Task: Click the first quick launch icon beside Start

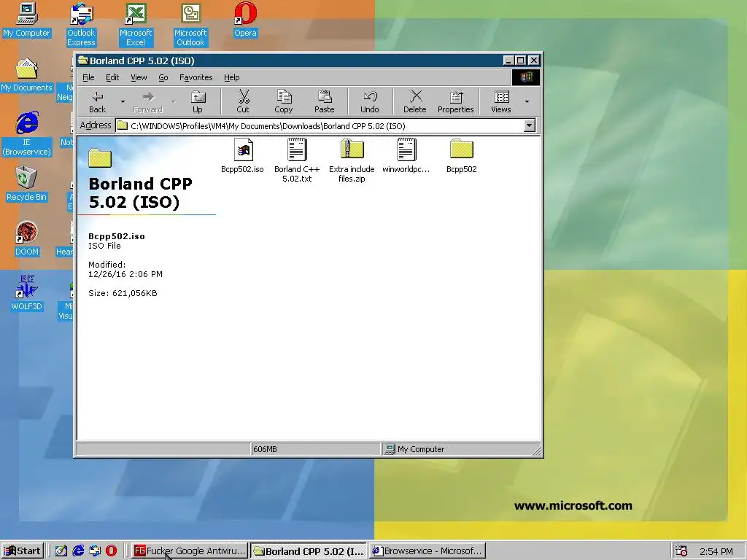Action: 61,551
